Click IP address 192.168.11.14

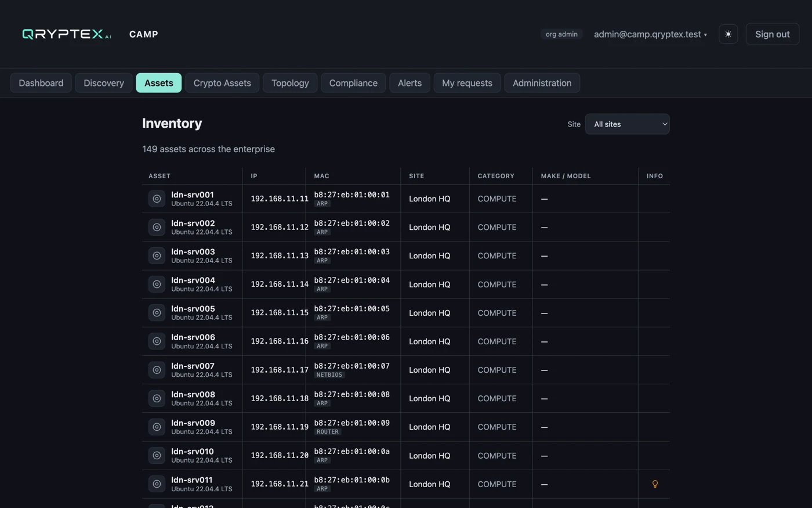[280, 284]
